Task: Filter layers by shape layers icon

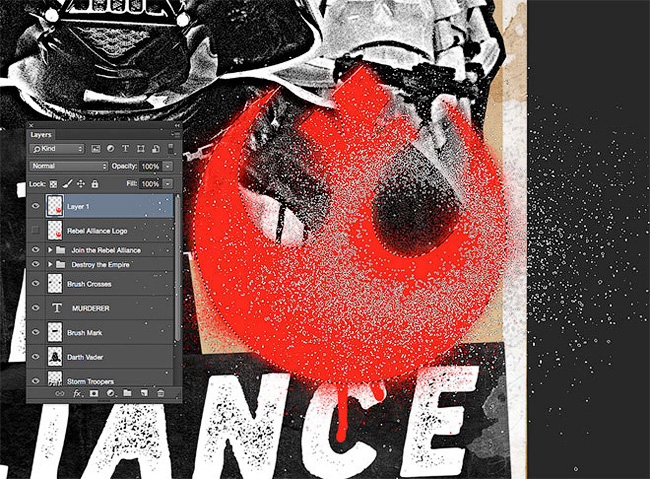Action: pyautogui.click(x=141, y=148)
